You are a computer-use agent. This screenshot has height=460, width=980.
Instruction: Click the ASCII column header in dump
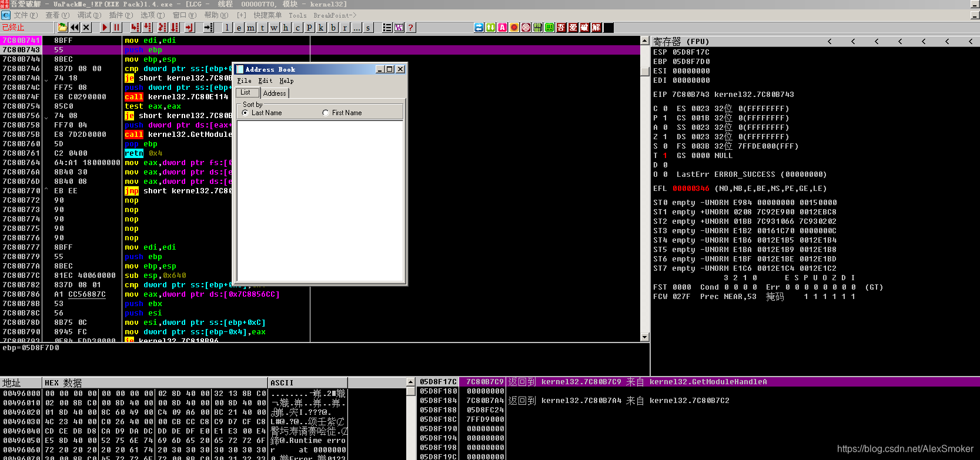click(307, 382)
